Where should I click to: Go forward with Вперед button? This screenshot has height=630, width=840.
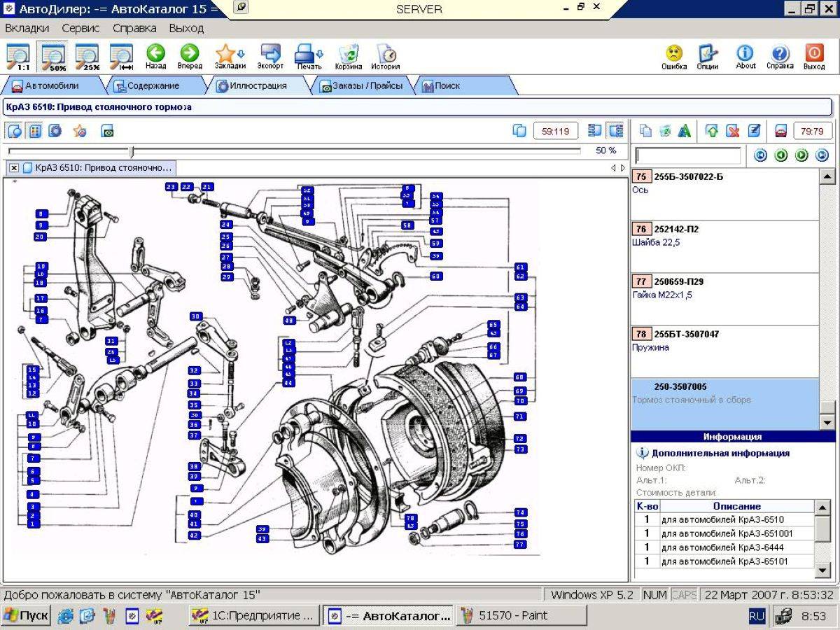pos(190,57)
